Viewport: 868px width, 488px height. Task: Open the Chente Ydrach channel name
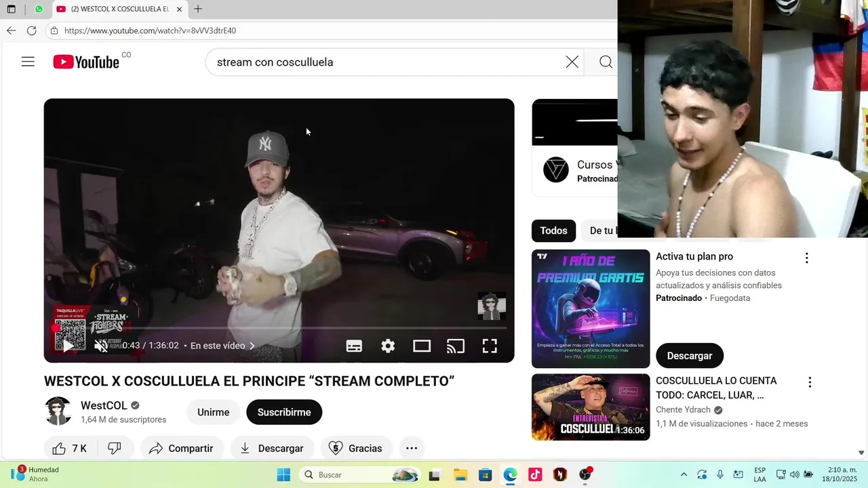(x=683, y=410)
